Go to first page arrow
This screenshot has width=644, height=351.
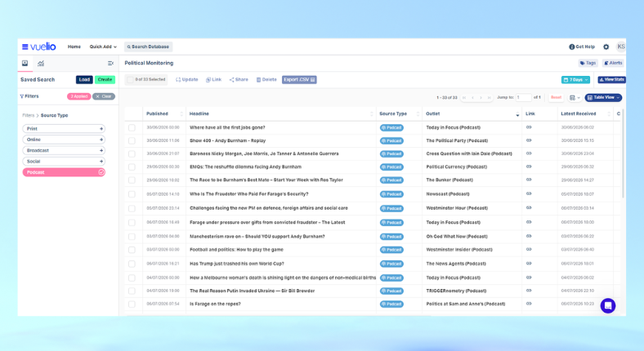pos(464,98)
